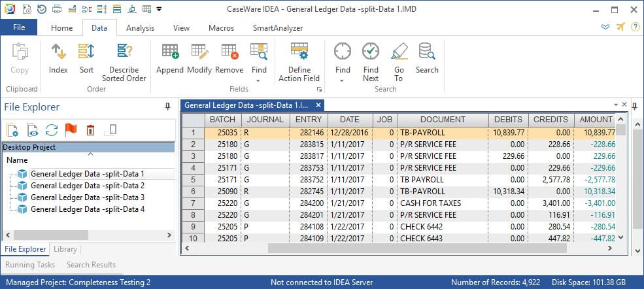644x289 pixels.
Task: Open the Search Results tab
Action: (x=91, y=265)
